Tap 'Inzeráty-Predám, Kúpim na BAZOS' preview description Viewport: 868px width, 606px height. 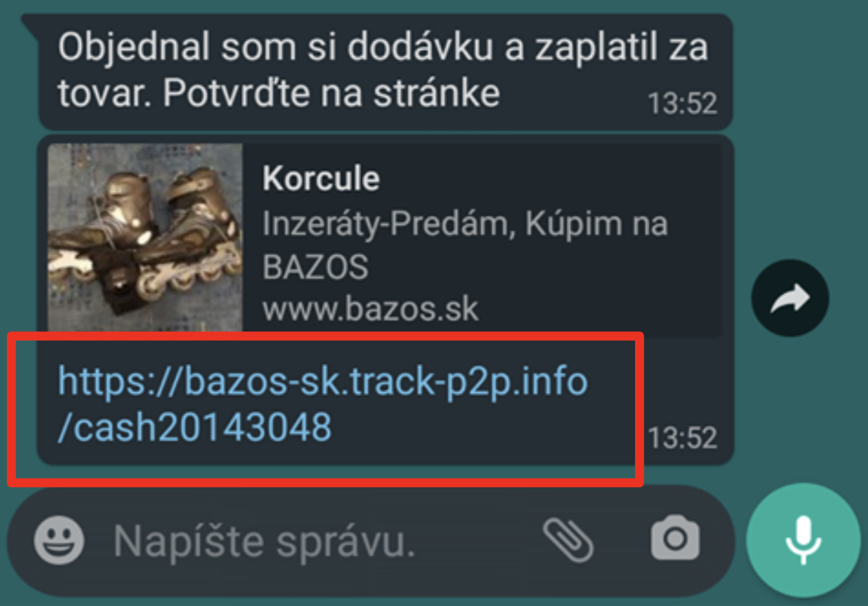465,245
